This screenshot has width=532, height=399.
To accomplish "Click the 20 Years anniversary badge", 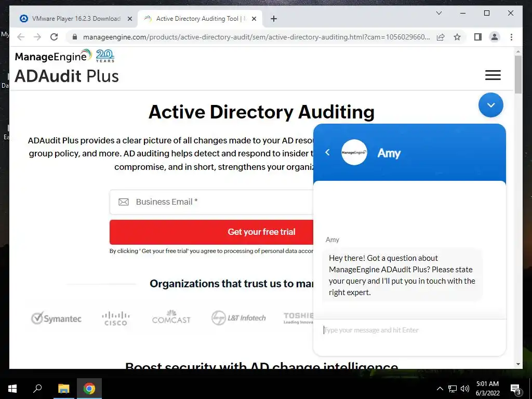I will click(x=105, y=56).
